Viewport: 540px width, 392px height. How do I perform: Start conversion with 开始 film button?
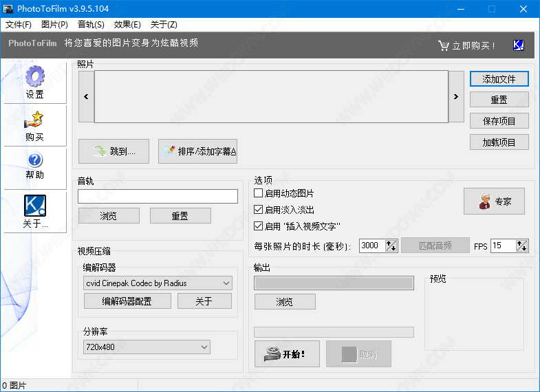[x=287, y=353]
